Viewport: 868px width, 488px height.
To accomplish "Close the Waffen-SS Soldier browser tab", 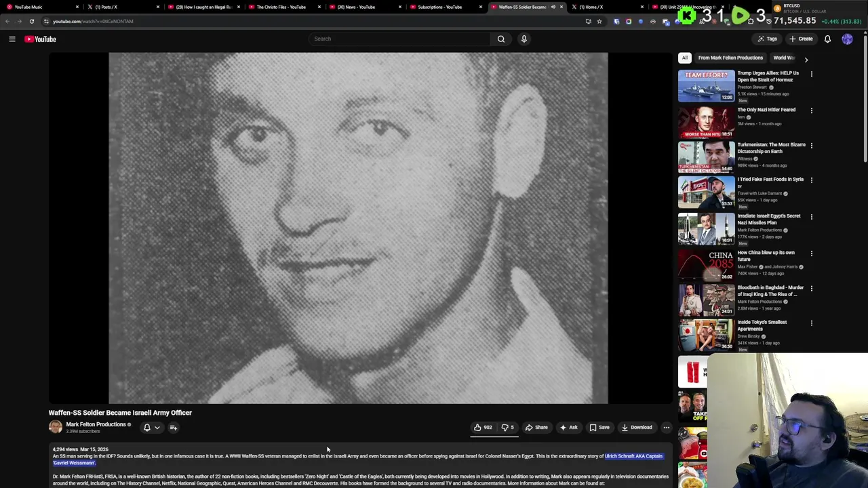I will 561,7.
